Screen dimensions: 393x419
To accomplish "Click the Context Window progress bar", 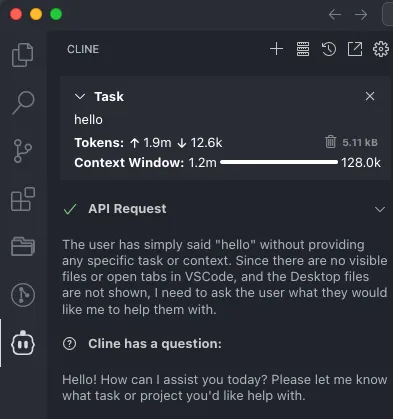I will click(279, 162).
